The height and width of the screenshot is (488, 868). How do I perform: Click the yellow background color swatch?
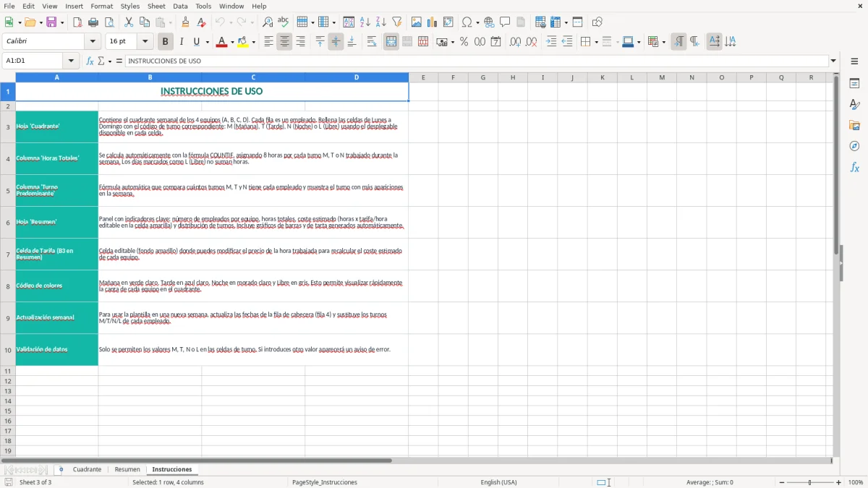(x=243, y=42)
